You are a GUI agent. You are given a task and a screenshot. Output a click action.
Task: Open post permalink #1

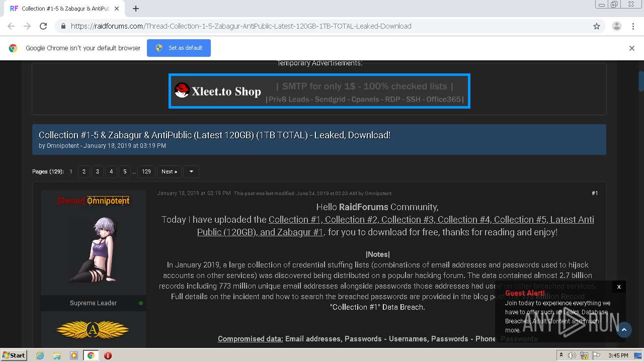pos(595,193)
